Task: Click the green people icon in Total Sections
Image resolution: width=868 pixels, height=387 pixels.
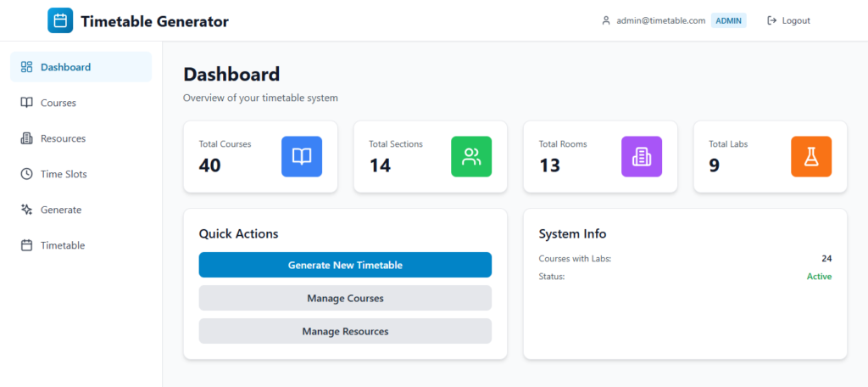Action: (x=471, y=156)
